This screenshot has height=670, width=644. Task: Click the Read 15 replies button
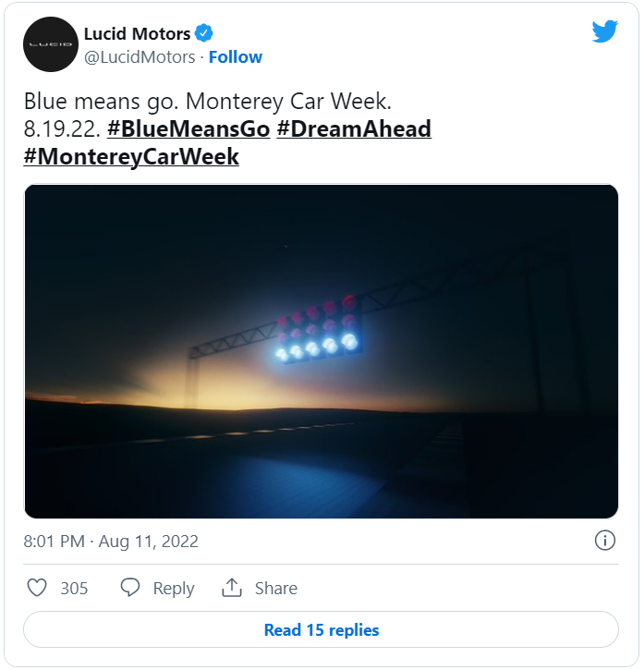click(321, 630)
